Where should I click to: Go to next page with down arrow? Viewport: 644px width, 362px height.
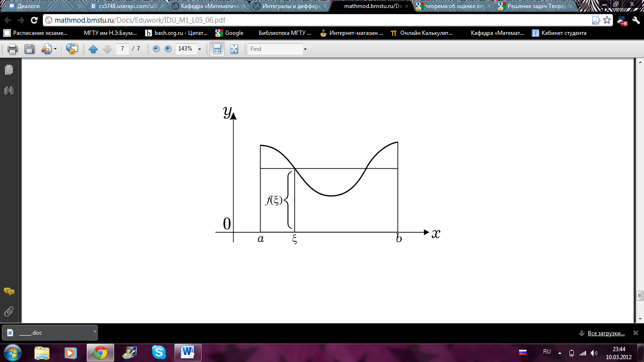(x=107, y=49)
